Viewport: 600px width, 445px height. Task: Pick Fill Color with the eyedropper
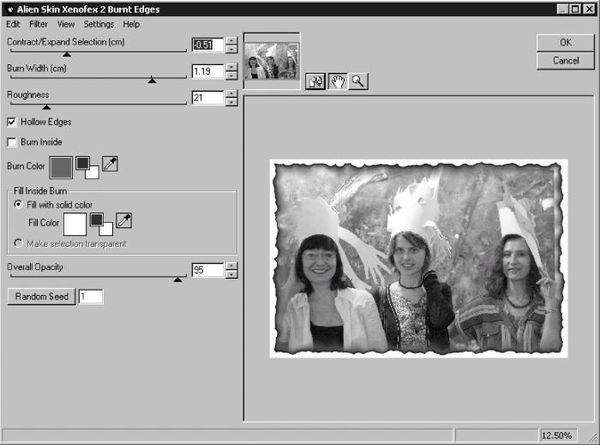(x=124, y=220)
